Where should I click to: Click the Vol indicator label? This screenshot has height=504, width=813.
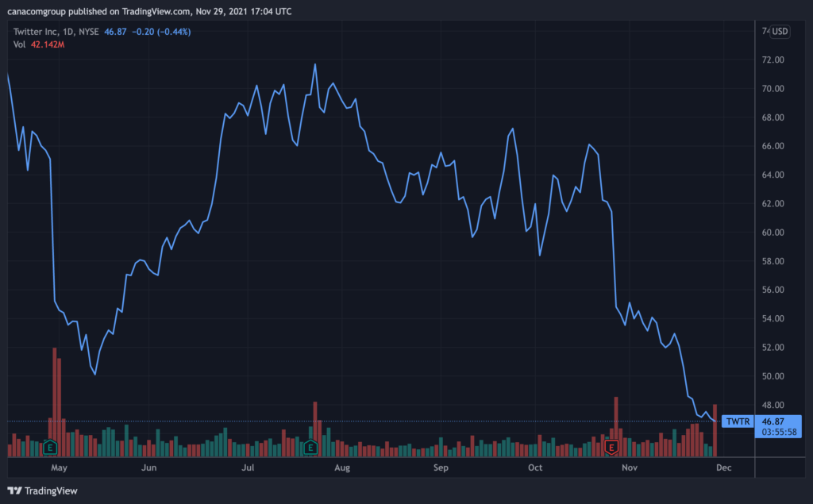[x=19, y=44]
